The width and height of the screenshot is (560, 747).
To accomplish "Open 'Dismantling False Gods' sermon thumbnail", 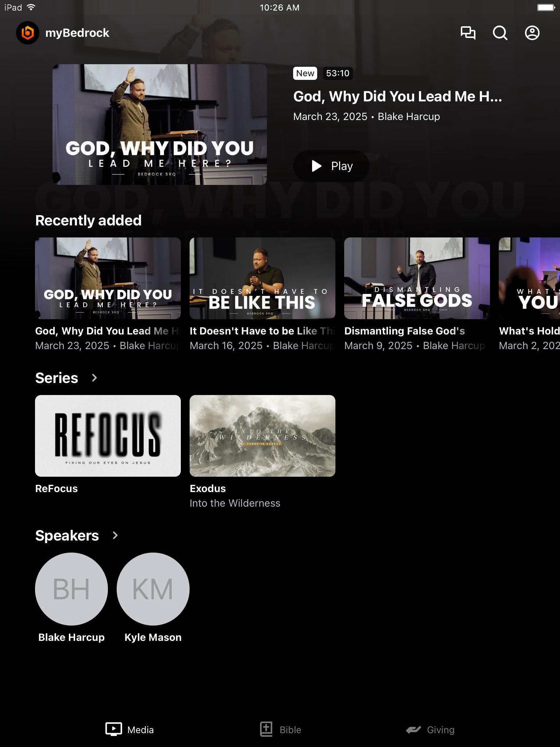I will click(417, 278).
